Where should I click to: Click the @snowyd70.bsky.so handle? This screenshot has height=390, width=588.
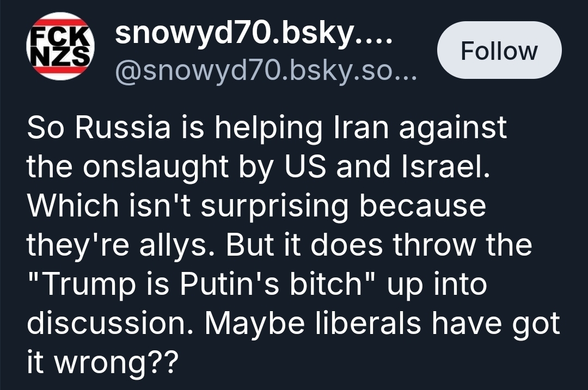coord(265,71)
